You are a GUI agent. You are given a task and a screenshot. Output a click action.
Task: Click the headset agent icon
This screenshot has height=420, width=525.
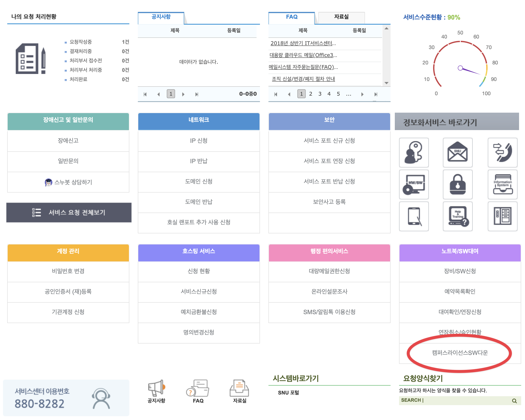(x=101, y=398)
